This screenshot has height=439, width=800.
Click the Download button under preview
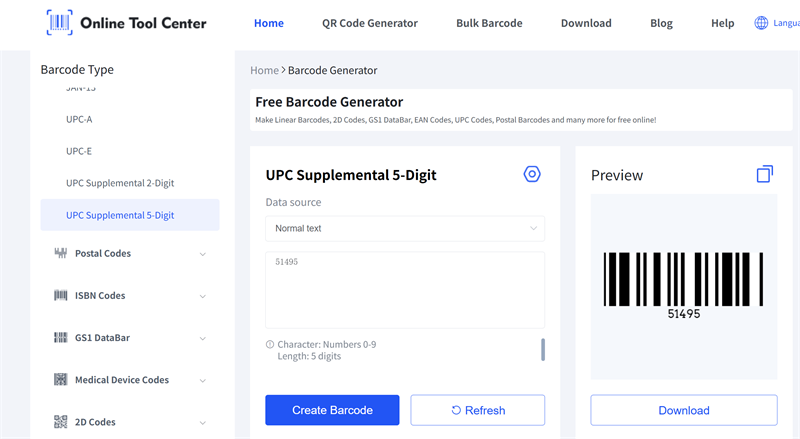click(684, 410)
